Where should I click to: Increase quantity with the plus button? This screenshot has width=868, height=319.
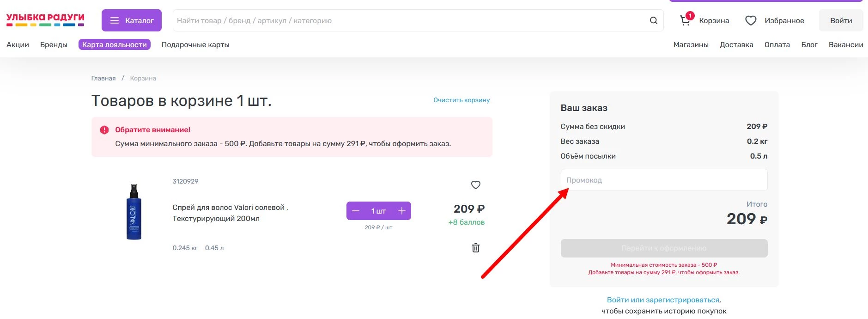pos(401,211)
